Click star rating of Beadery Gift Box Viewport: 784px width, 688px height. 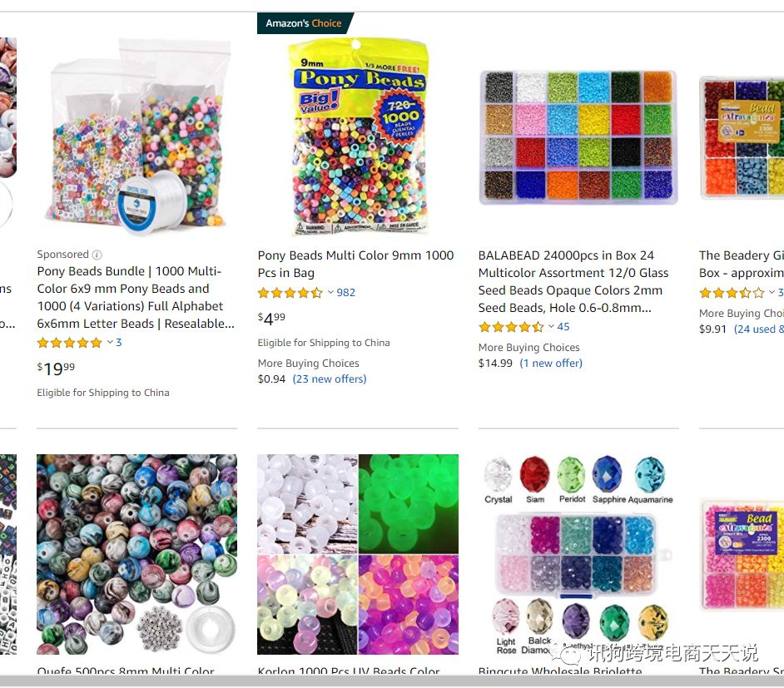(x=732, y=293)
